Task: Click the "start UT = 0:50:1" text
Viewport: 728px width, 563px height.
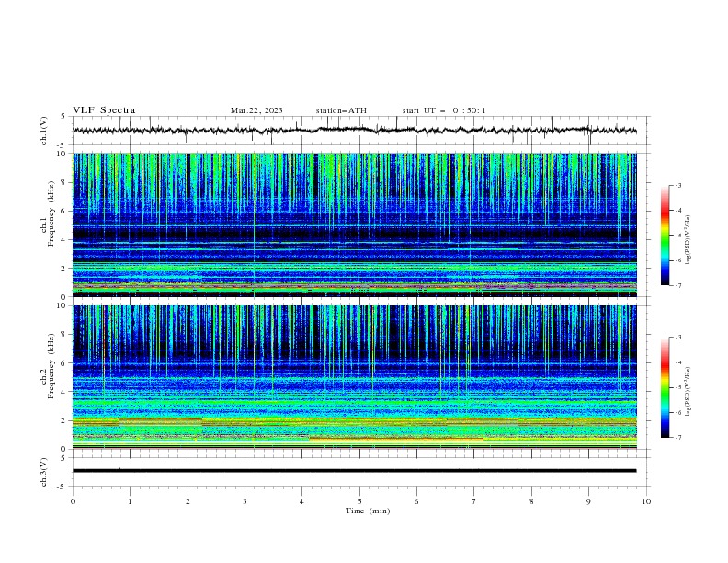Action: [x=444, y=110]
